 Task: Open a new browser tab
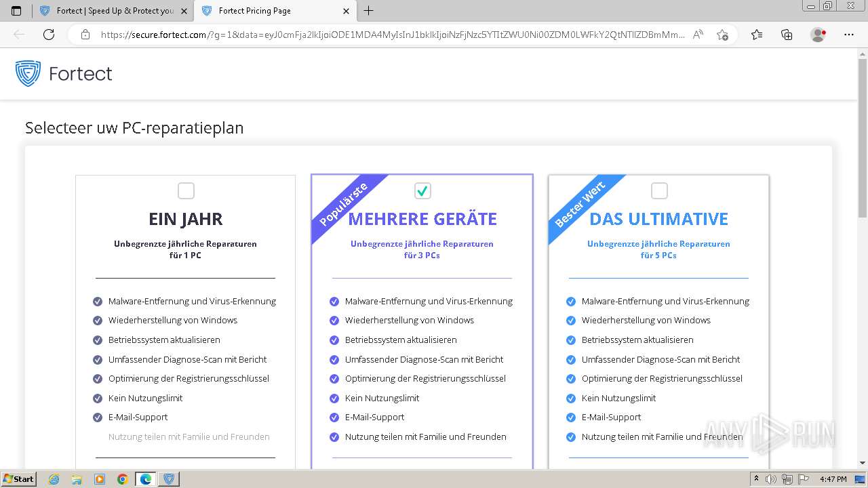(369, 11)
